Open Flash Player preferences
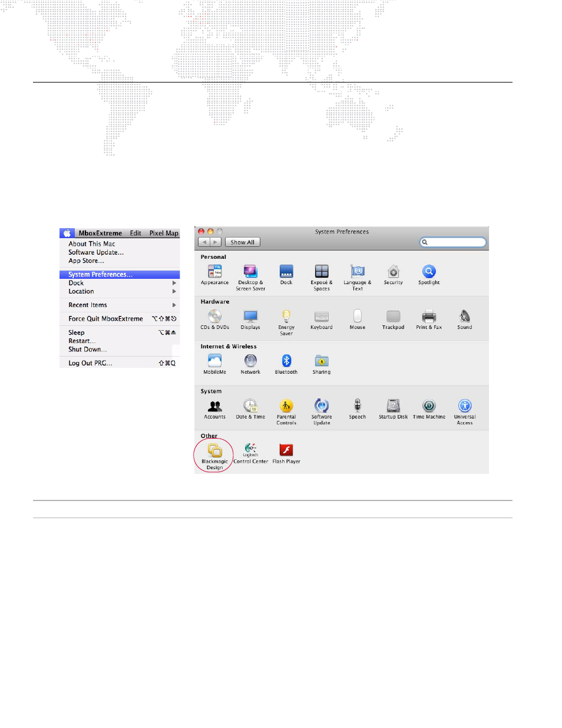Viewport: 562px width, 728px height. pos(286,454)
